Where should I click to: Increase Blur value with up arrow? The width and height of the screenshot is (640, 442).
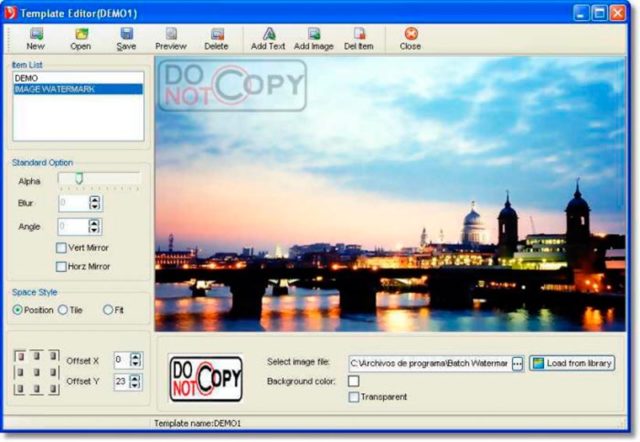pos(95,199)
